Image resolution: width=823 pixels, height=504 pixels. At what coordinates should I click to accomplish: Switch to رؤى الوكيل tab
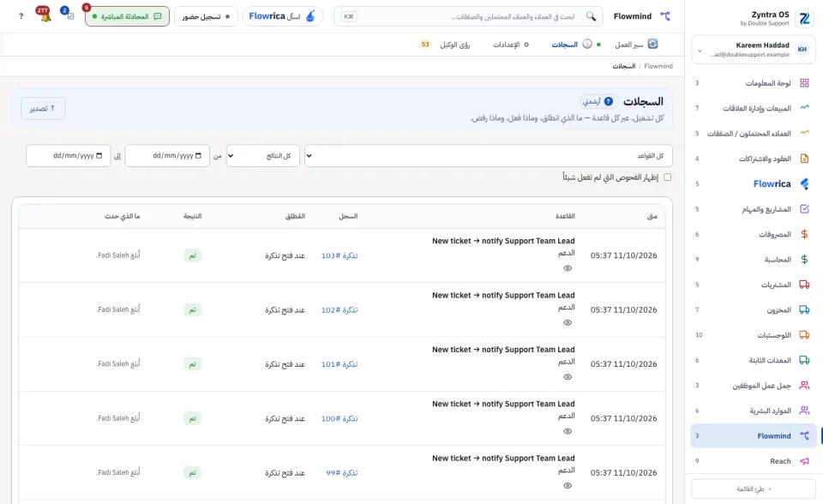tap(445, 45)
